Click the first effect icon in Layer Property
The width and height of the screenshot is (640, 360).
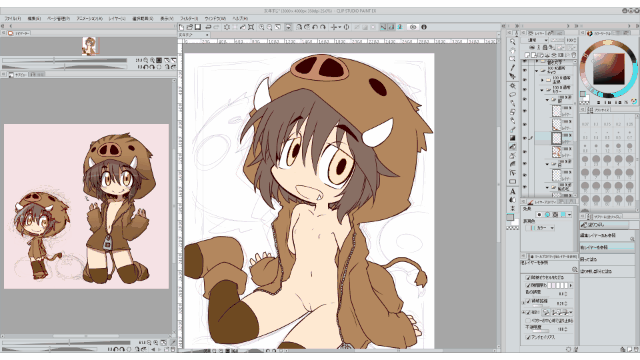coord(540,214)
